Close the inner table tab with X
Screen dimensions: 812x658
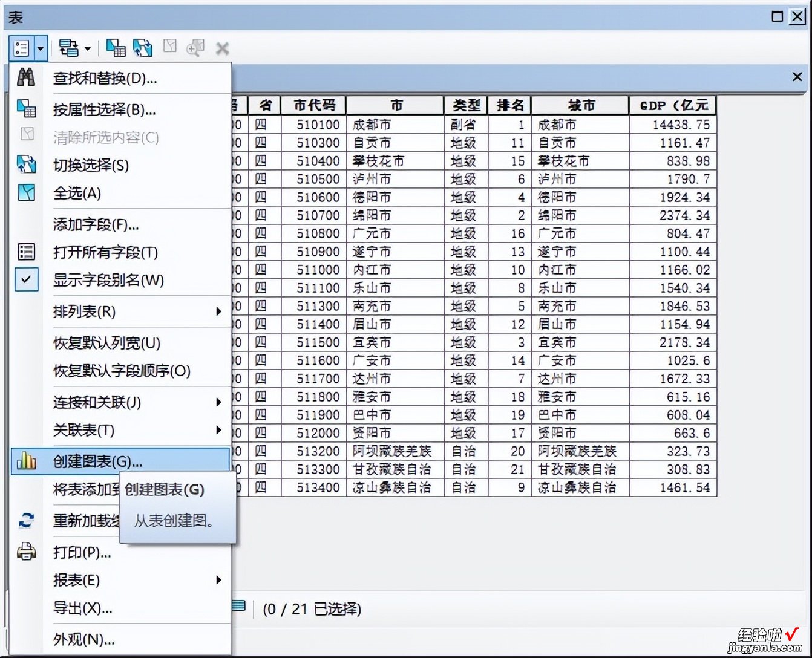[x=797, y=77]
